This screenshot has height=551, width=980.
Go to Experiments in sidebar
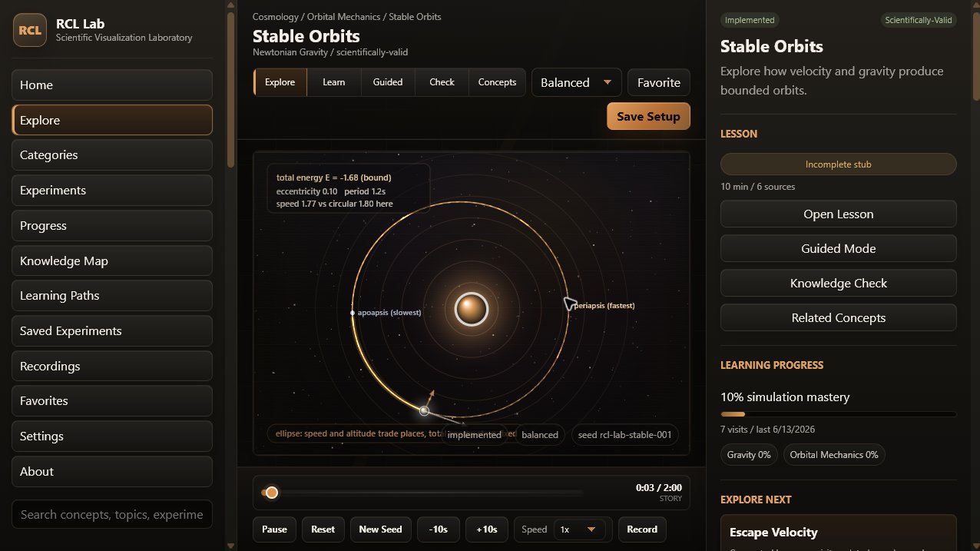(x=112, y=190)
